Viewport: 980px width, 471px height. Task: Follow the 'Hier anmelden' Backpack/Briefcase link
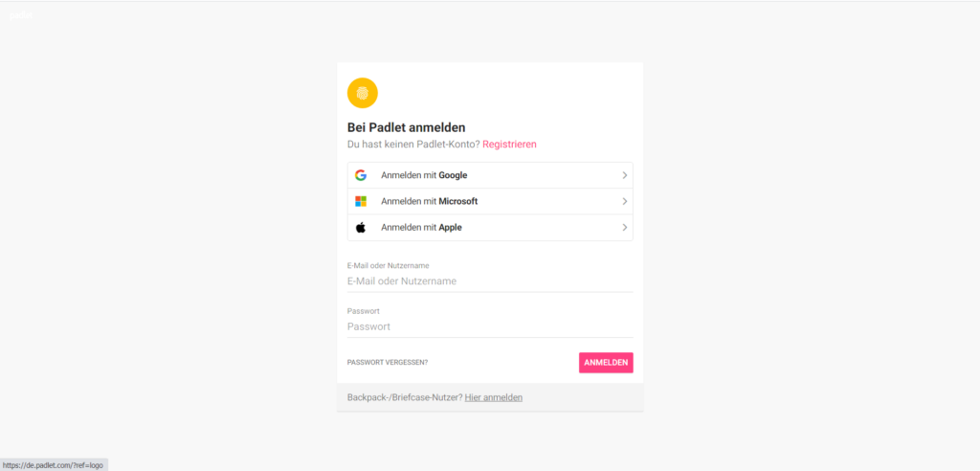click(x=494, y=397)
